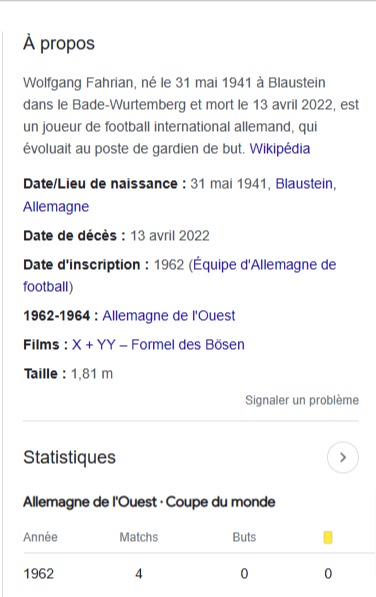The height and width of the screenshot is (597, 376).
Task: Open the film X + YY – Formel des Bösen
Action: 158,345
